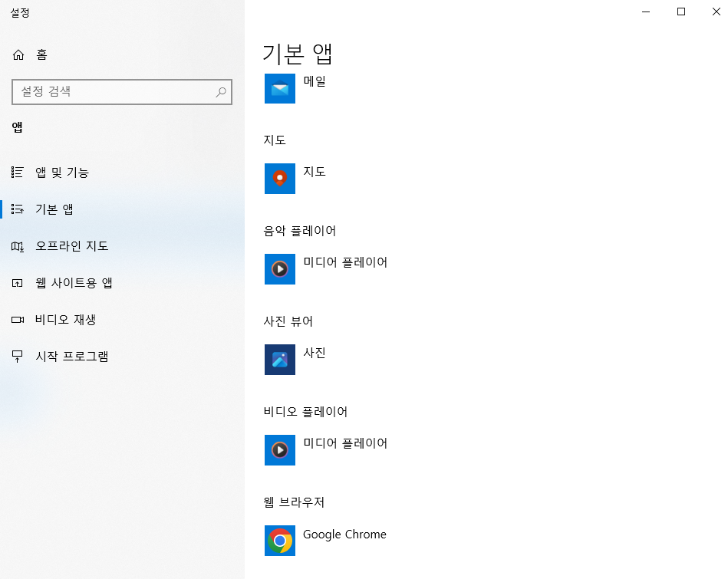Click the 사진 뷰어 section heading
The width and height of the screenshot is (728, 579).
point(288,321)
